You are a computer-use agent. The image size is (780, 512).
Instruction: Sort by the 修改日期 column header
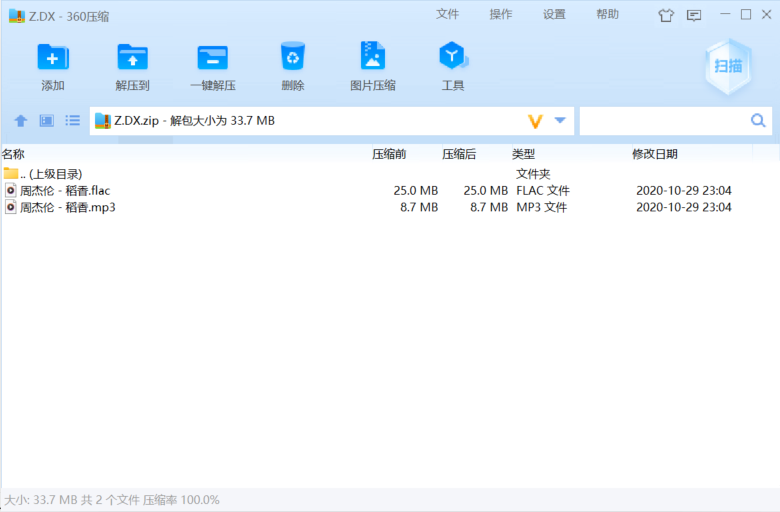point(655,154)
